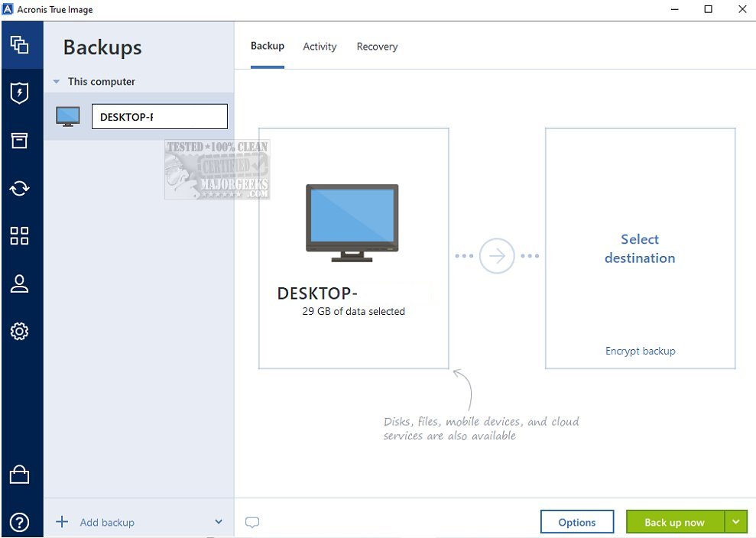
Task: Open the Sync section in the sidebar
Action: (x=19, y=188)
